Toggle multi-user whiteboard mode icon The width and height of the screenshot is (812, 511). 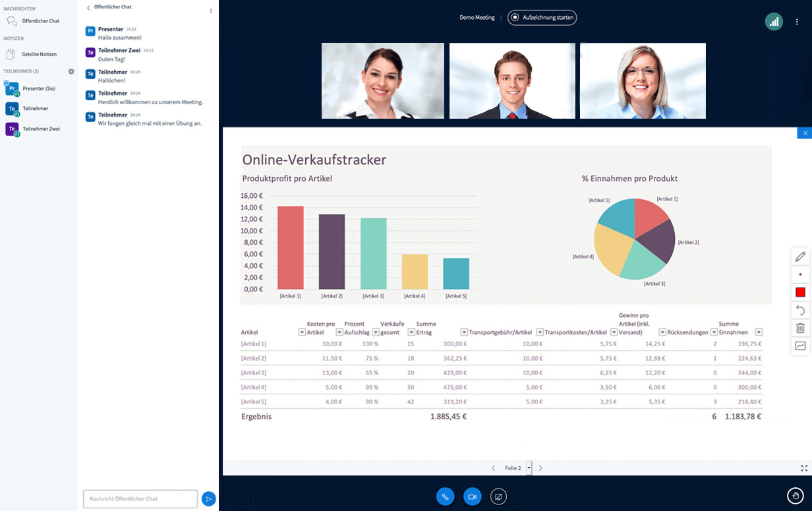click(800, 346)
